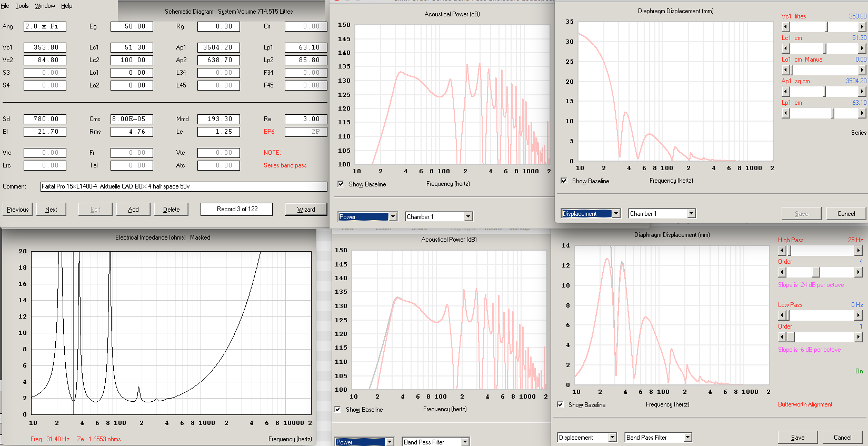Increase Lo1 cm Manual with right arrow
The image size is (868, 446).
pyautogui.click(x=862, y=70)
